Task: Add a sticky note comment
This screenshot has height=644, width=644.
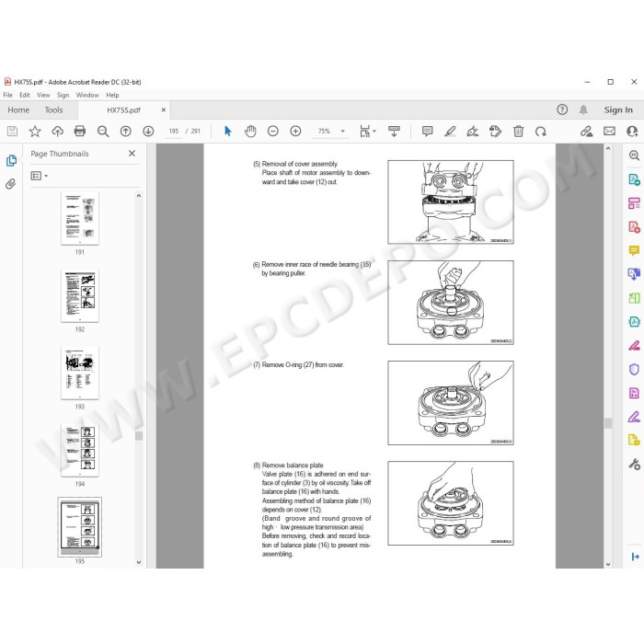Action: point(428,131)
